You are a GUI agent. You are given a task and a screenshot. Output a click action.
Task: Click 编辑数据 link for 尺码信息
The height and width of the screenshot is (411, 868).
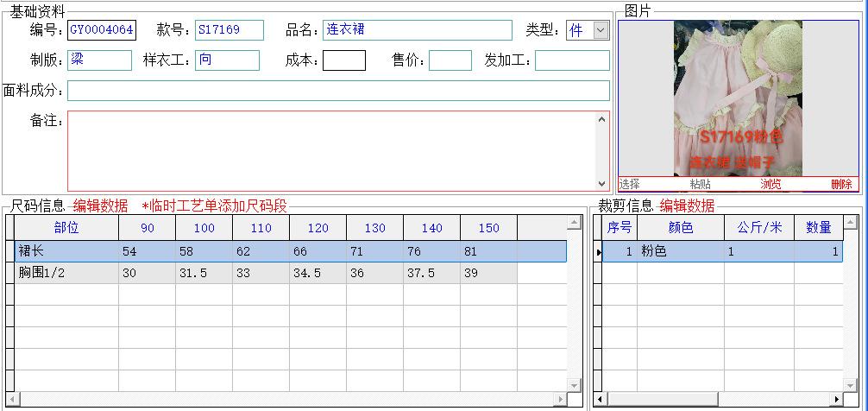[100, 206]
